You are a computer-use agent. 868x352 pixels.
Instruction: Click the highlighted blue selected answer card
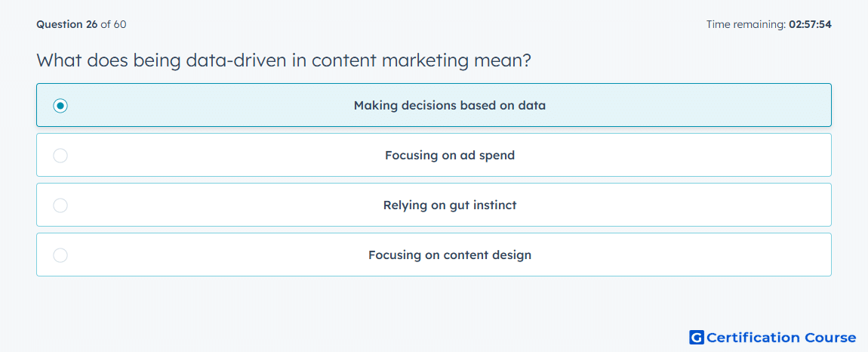click(433, 105)
